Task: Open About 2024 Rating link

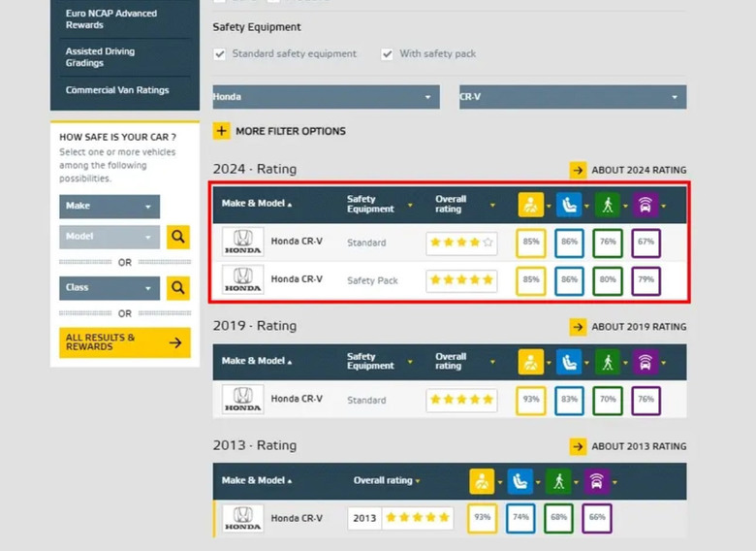Action: pyautogui.click(x=639, y=170)
